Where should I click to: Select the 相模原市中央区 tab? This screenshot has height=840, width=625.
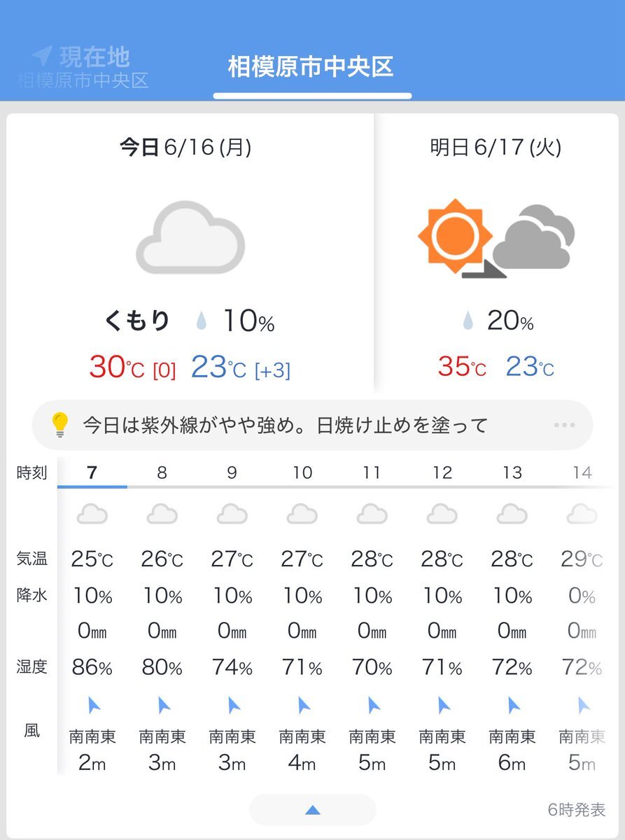(311, 67)
